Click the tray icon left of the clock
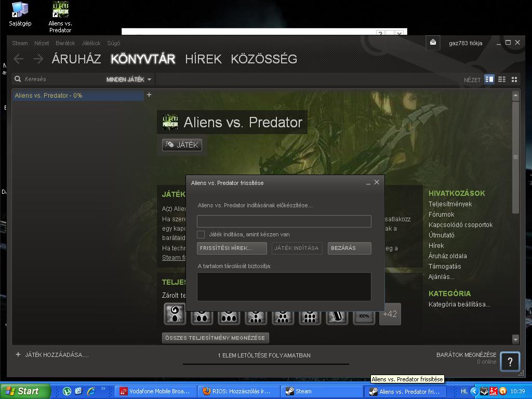The image size is (532, 399). [503, 391]
